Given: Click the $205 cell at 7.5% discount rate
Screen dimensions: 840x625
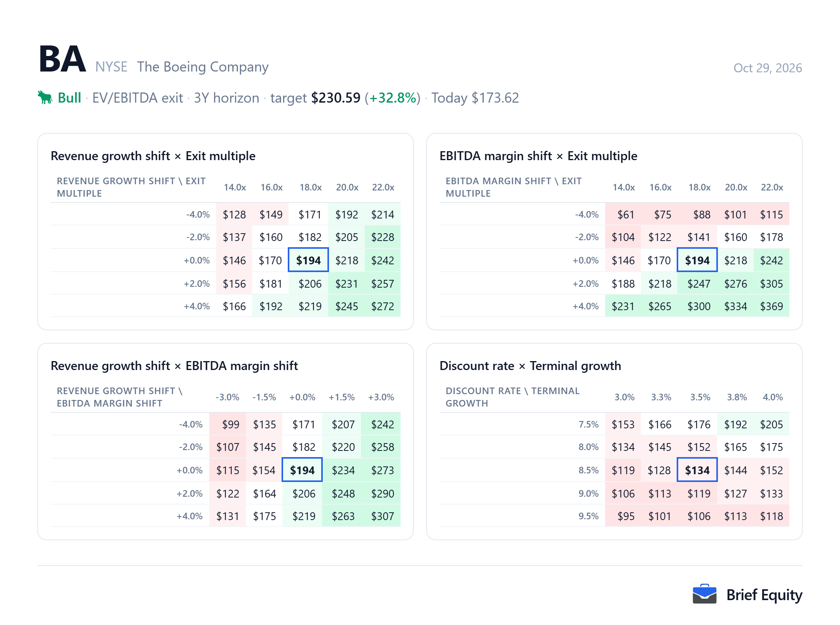Looking at the screenshot, I should (x=772, y=424).
